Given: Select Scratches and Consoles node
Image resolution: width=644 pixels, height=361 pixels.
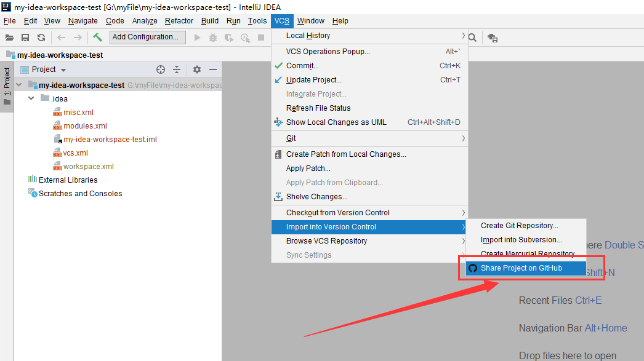Looking at the screenshot, I should pyautogui.click(x=80, y=193).
